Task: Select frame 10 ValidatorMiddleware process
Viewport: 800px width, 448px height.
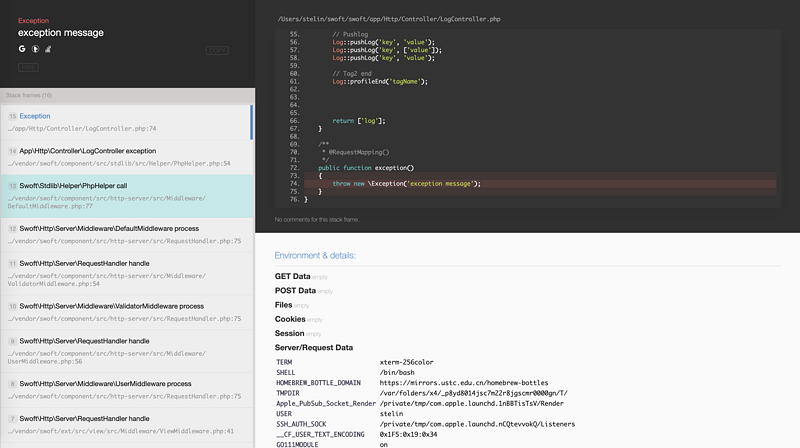Action: [x=127, y=312]
